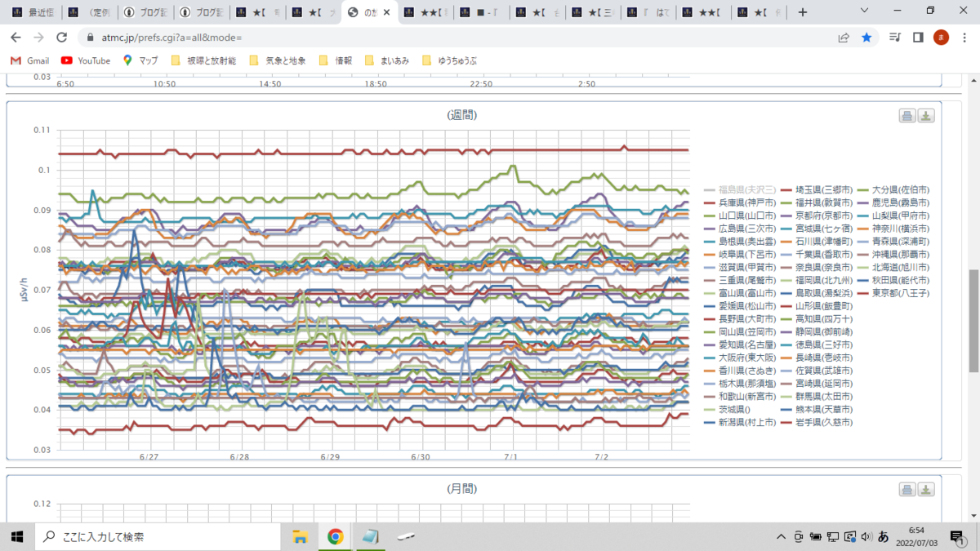Toggle the 東京都(八王子) legend entry

tap(893, 292)
